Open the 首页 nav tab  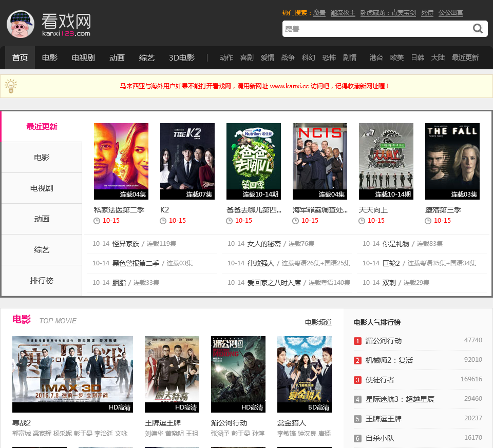(x=20, y=58)
